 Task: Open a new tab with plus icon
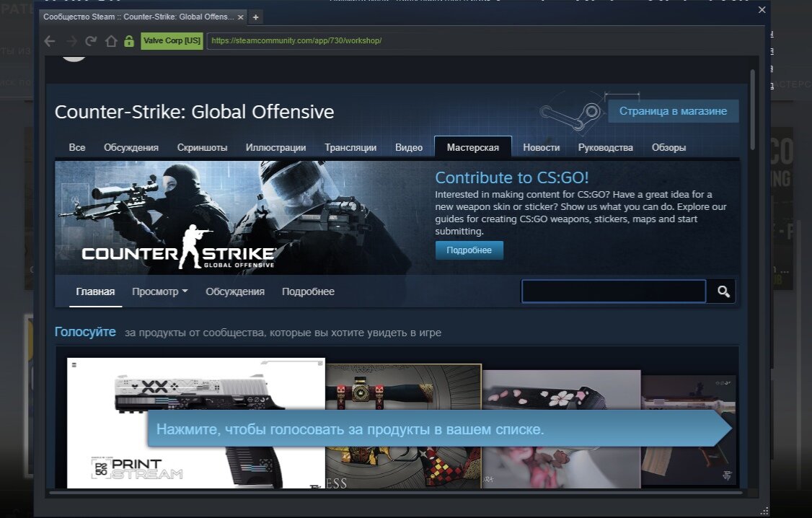pyautogui.click(x=255, y=17)
